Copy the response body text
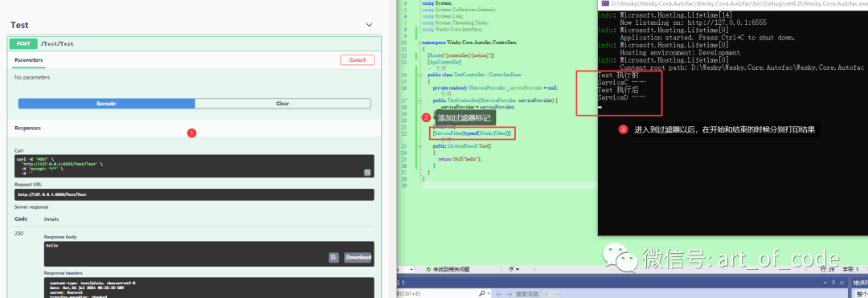Screen dimensions: 868x298 pyautogui.click(x=334, y=257)
